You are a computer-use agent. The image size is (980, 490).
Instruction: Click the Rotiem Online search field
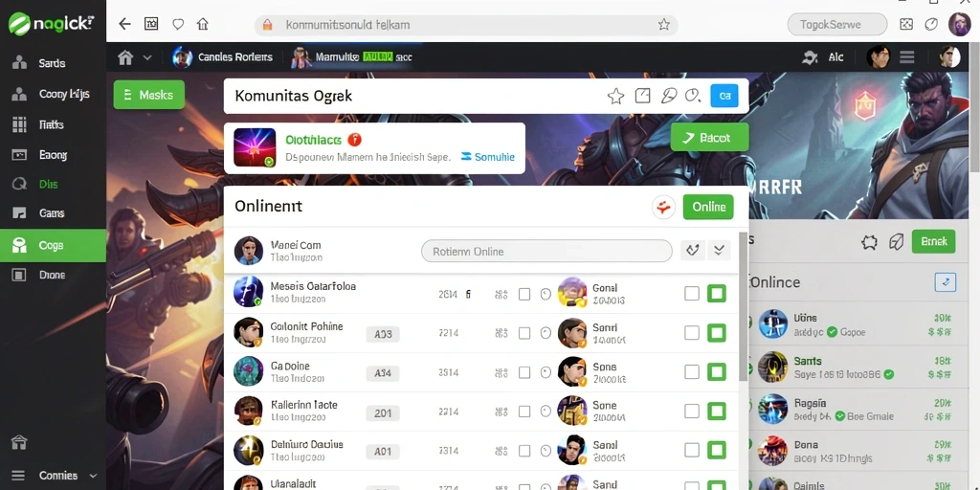[546, 252]
